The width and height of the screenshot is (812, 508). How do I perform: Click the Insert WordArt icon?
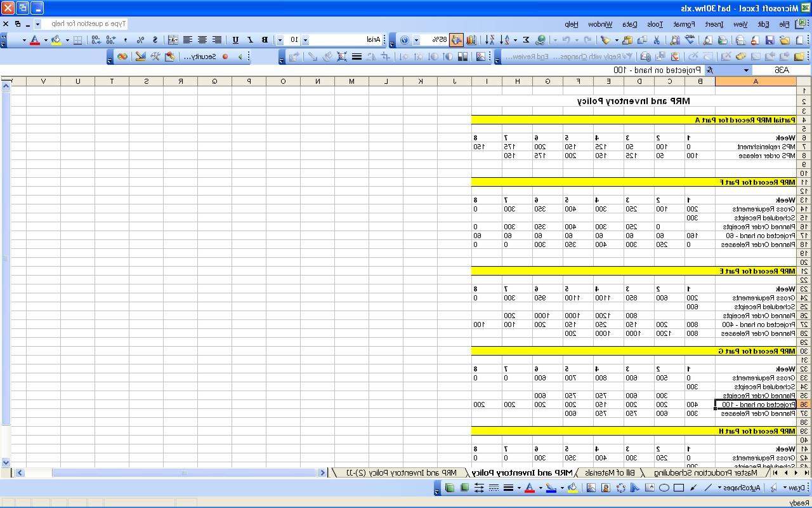tap(635, 488)
